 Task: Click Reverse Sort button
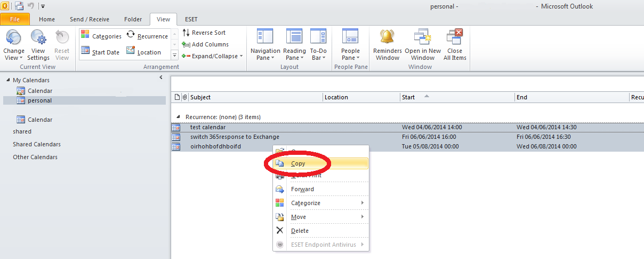(204, 33)
